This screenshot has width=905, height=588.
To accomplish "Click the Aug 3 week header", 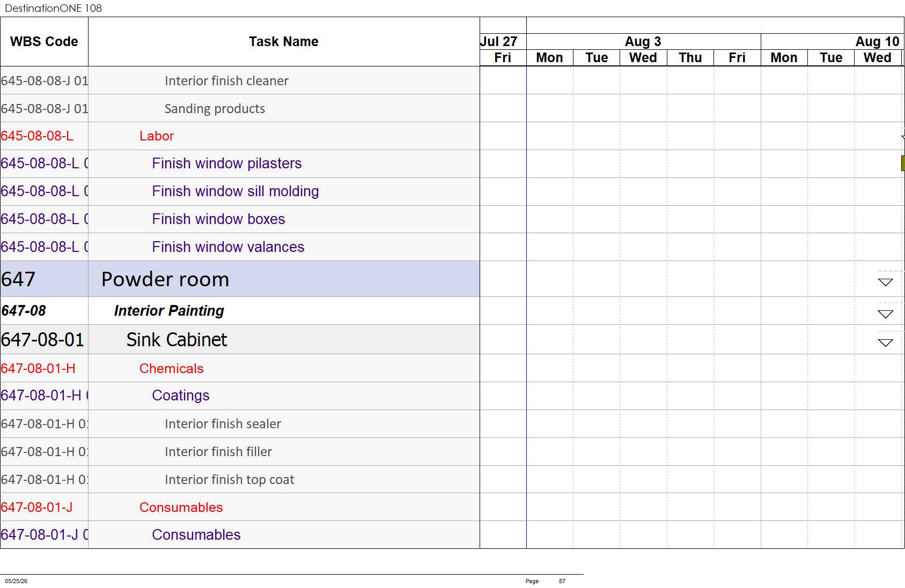I will [x=643, y=42].
